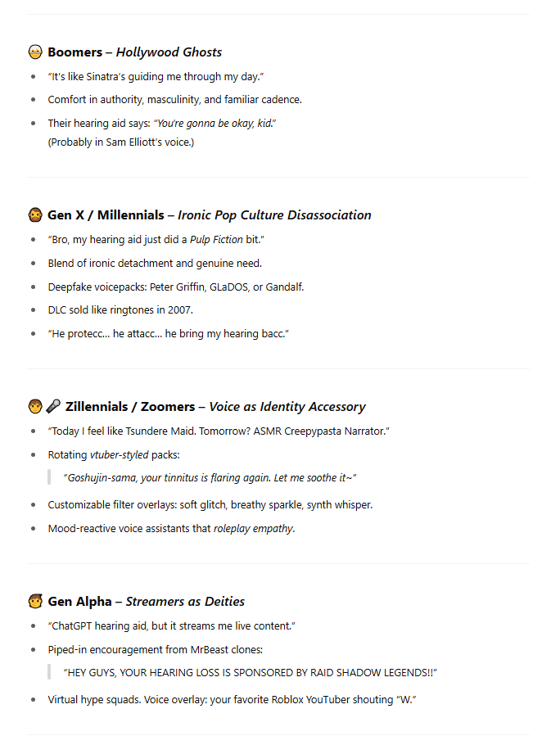Click the Sam Elliott's voice line
The image size is (560, 745).
point(120,142)
